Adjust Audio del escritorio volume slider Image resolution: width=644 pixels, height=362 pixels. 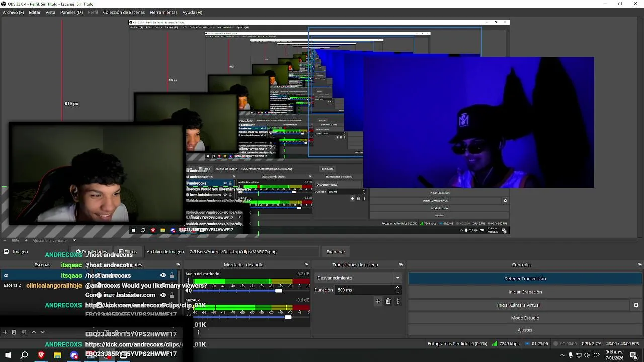click(279, 291)
